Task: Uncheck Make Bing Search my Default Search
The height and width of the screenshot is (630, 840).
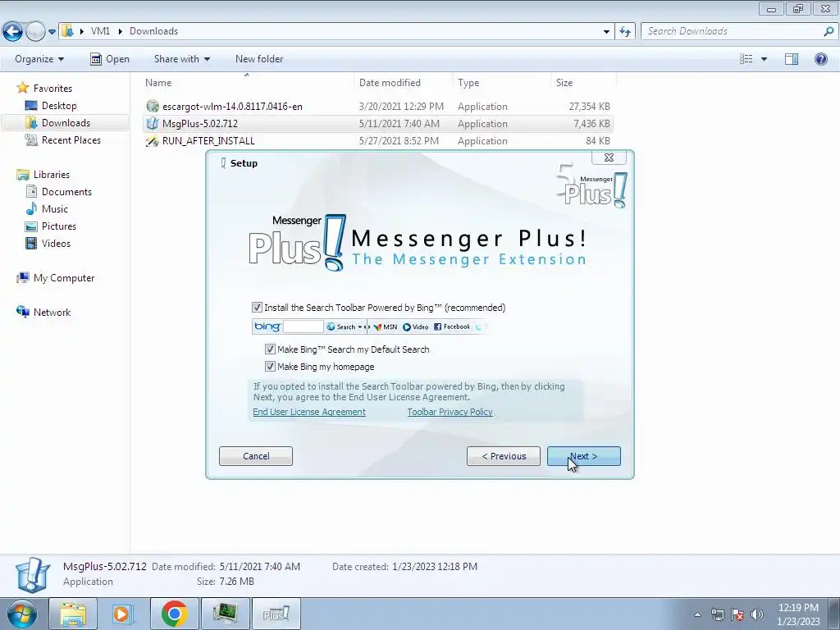Action: tap(270, 349)
